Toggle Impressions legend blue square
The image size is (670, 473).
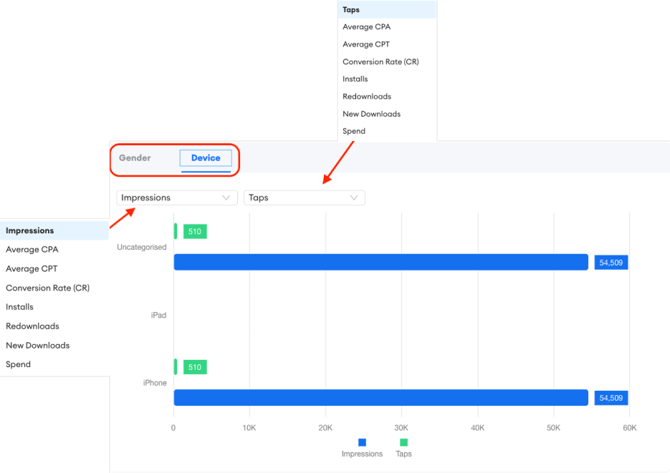pos(362,442)
